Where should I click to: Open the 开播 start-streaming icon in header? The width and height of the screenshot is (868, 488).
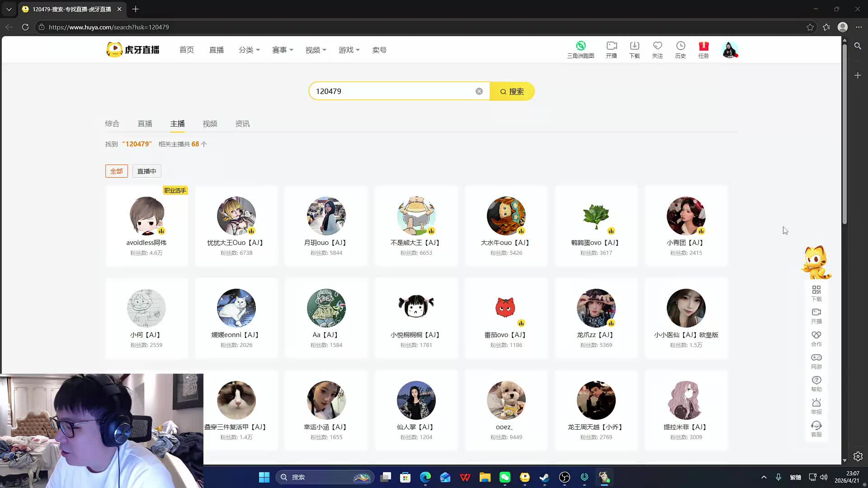tap(611, 49)
